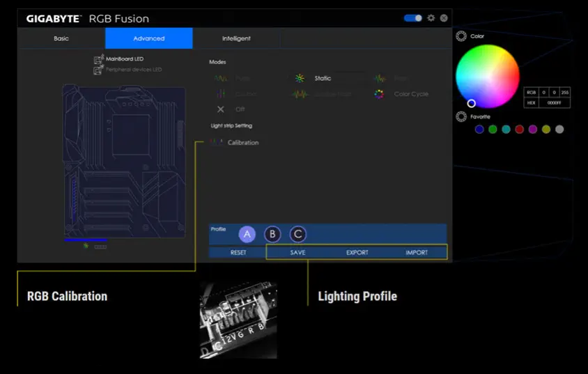Screen dimensions: 588x374
Task: Click the EXPORT button
Action: (x=357, y=252)
